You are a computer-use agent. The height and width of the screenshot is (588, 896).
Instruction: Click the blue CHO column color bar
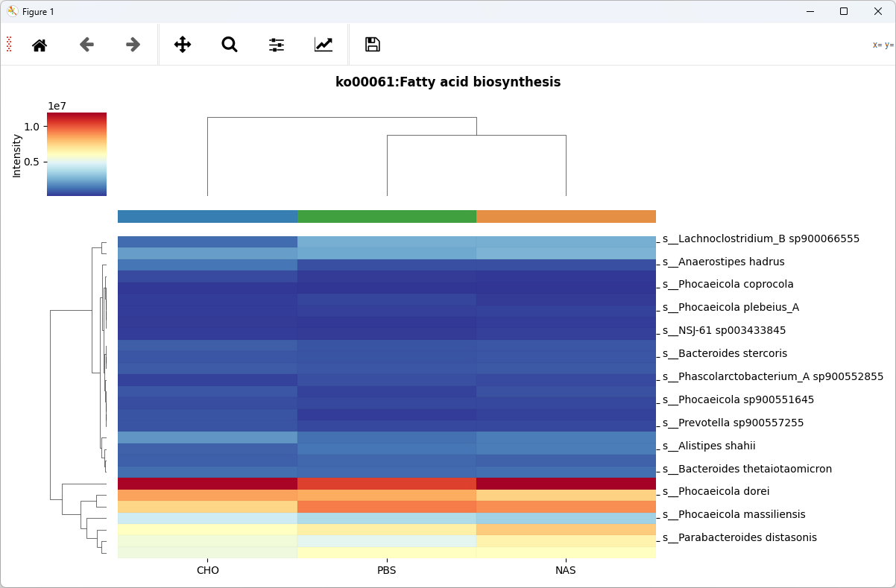tap(207, 217)
